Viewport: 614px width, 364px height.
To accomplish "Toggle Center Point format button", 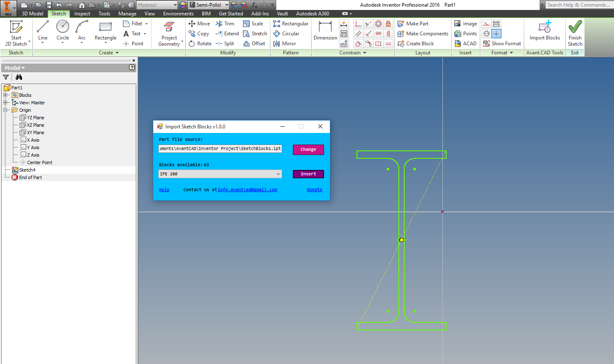I will [496, 34].
